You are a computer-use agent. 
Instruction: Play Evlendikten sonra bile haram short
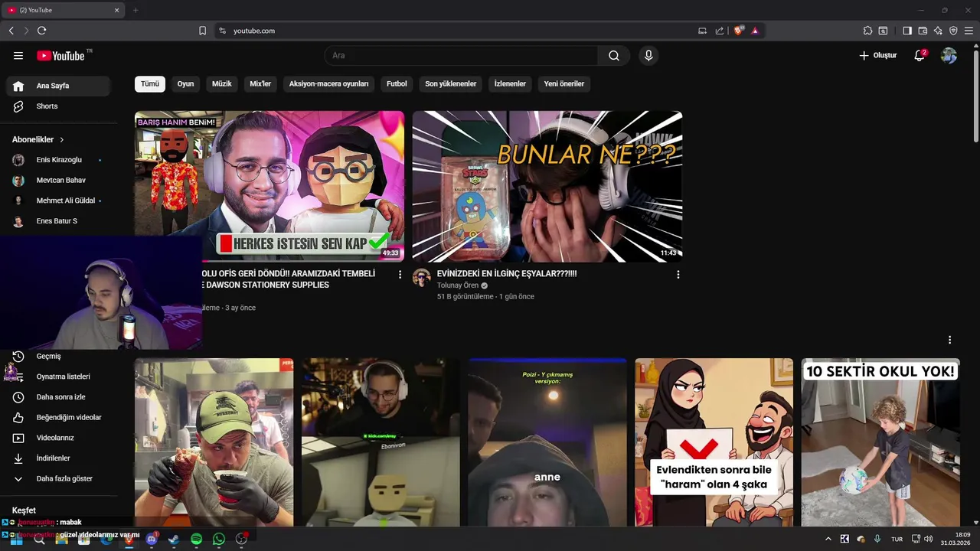[714, 442]
